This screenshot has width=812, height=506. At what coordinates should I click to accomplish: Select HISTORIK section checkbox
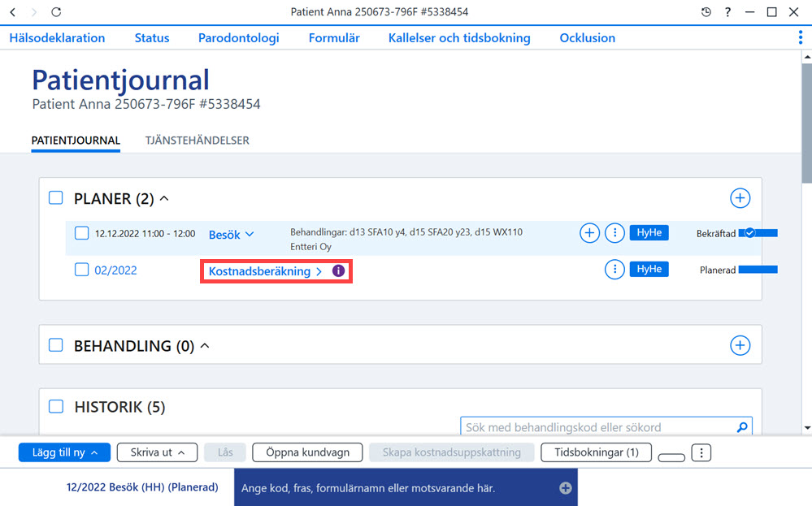coord(55,406)
